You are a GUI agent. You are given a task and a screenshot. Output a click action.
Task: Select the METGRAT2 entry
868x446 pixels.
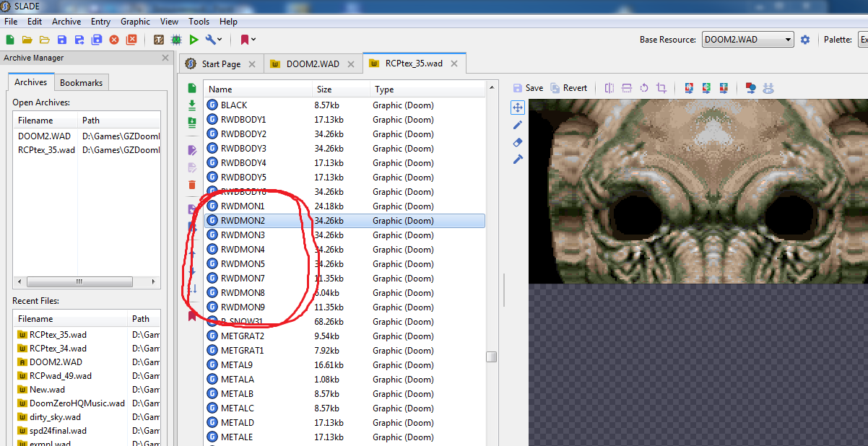coord(345,336)
